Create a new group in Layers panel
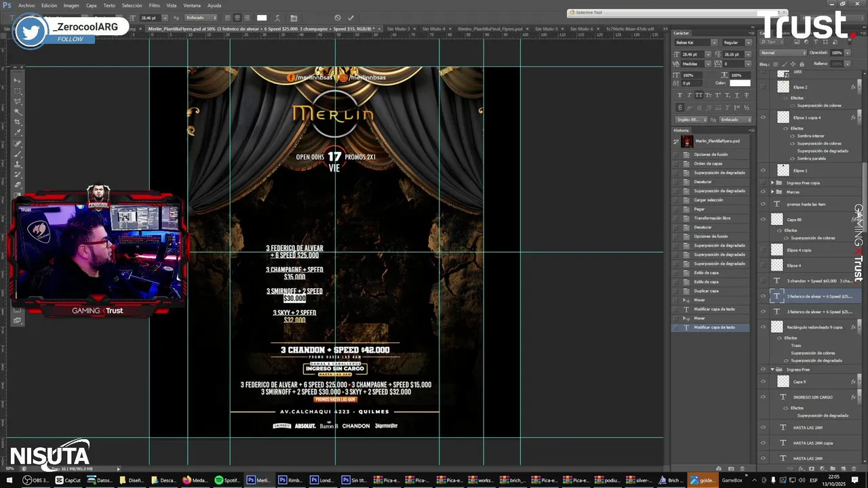Image resolution: width=868 pixels, height=488 pixels. pos(833,469)
